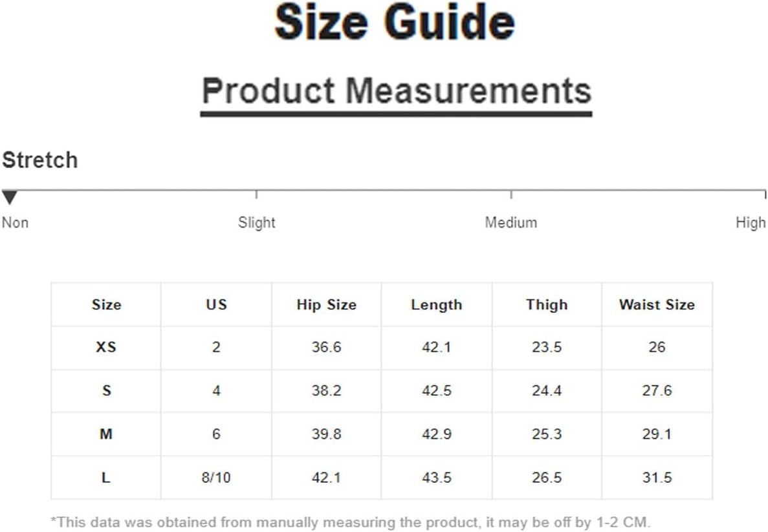Screen dimensions: 768x532
Task: Select the M size row label
Action: 106,434
